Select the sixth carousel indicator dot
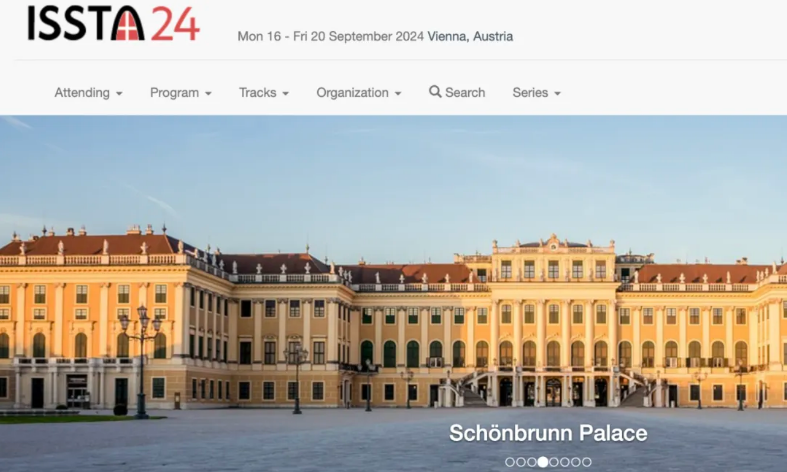This screenshot has height=472, width=787. pyautogui.click(x=565, y=462)
